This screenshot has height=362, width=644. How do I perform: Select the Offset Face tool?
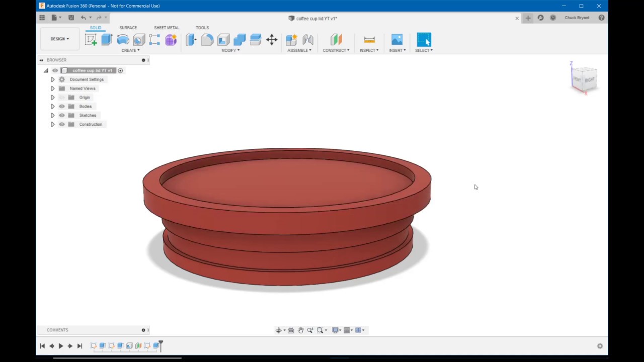click(x=256, y=40)
